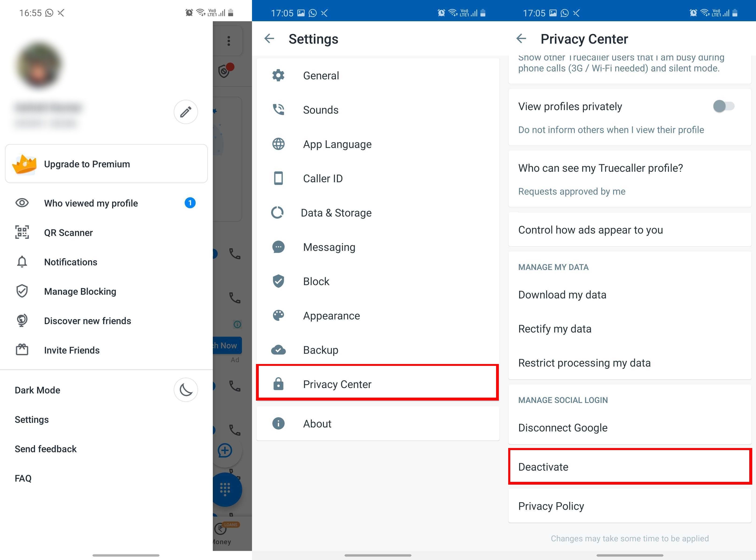Click the eye icon in drawer
Viewport: 756px width, 560px height.
(x=22, y=203)
